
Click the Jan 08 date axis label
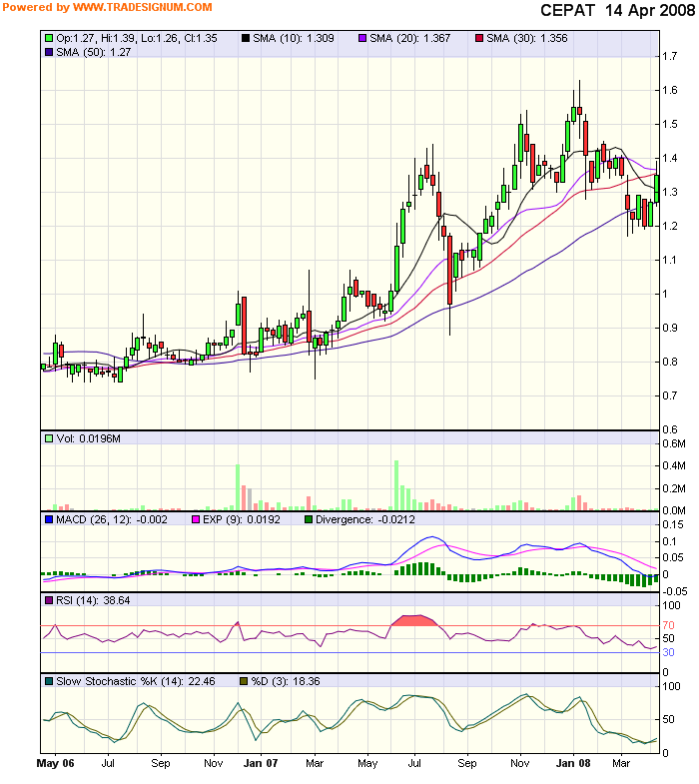click(573, 763)
